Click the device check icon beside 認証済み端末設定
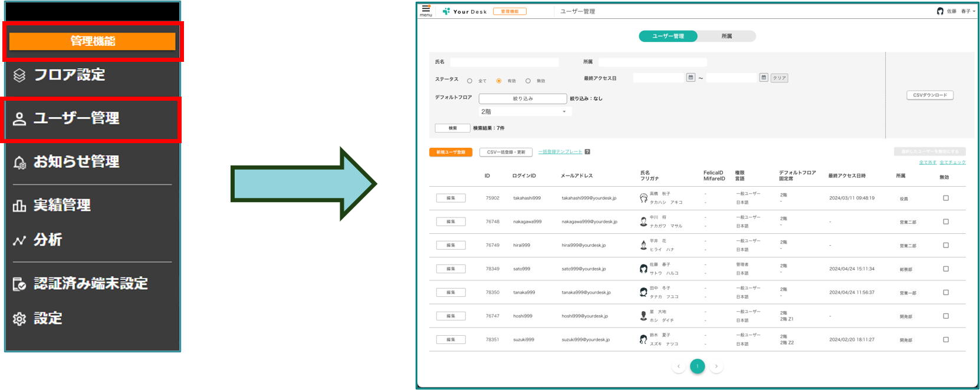 19,285
